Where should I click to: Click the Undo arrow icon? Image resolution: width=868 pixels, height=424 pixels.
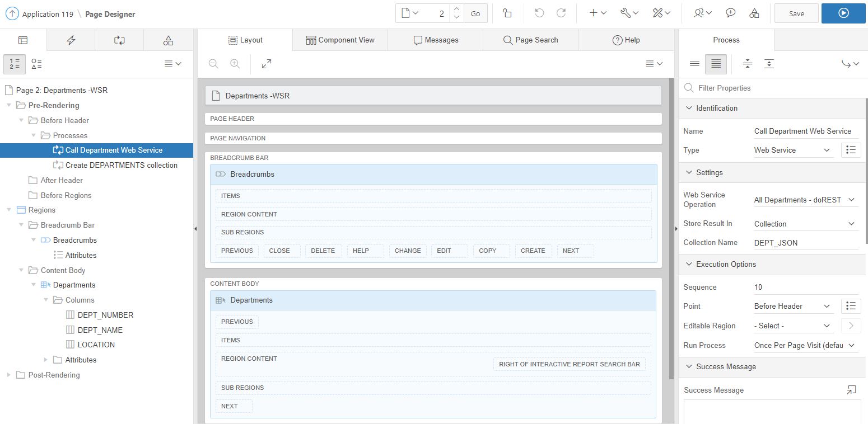tap(539, 13)
